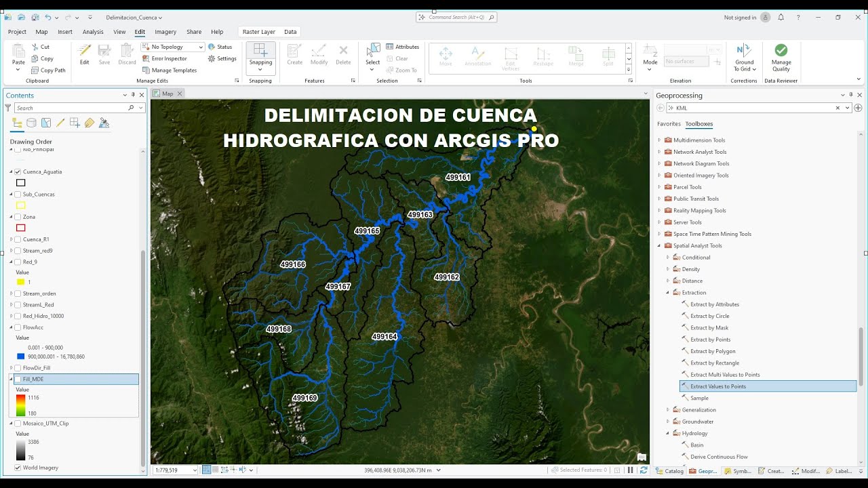Uncheck the World Imagery layer
Screen dimensions: 868x488
[18, 468]
